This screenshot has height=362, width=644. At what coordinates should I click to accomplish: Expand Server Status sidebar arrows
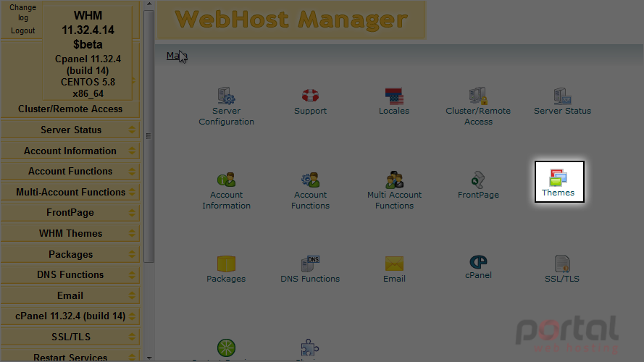pos(132,130)
